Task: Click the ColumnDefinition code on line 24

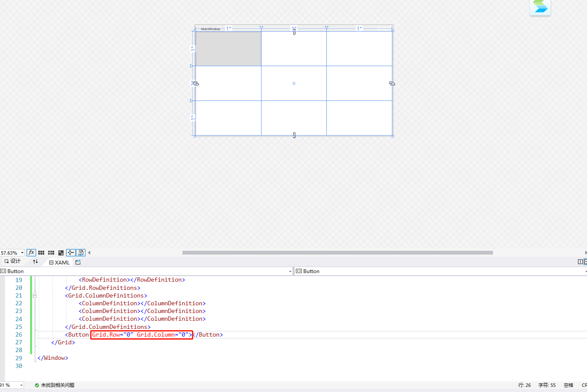Action: 142,319
